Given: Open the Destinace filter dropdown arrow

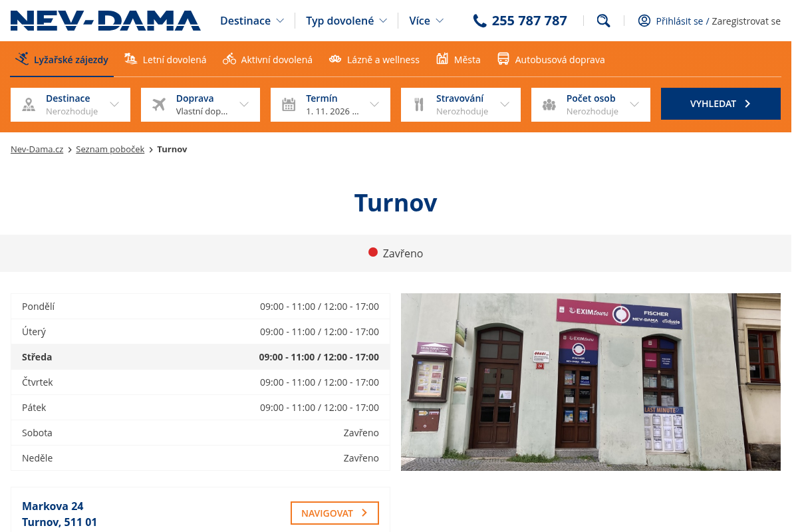Looking at the screenshot, I should point(114,104).
